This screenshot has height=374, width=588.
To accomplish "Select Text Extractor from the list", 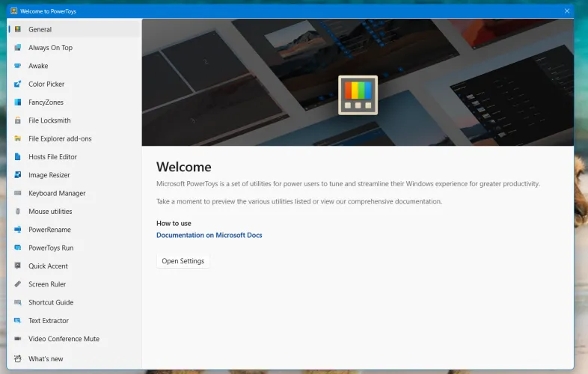I will pos(49,321).
